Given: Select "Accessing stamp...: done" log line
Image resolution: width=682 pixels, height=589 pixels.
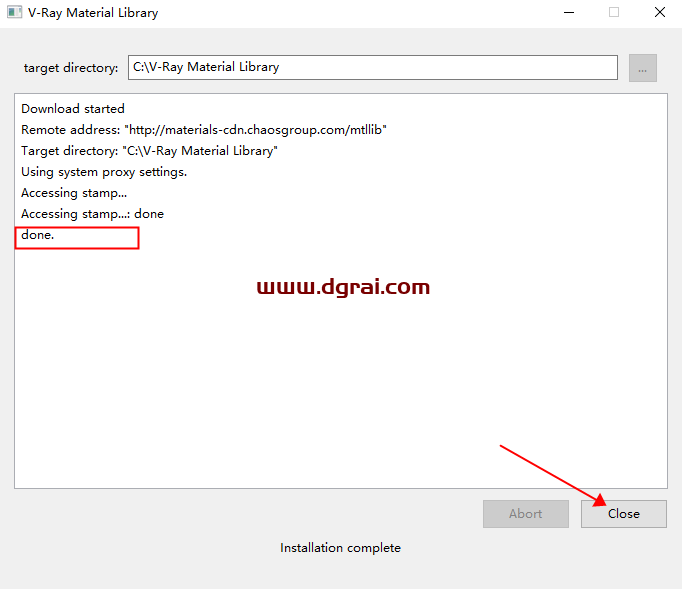Looking at the screenshot, I should (92, 214).
